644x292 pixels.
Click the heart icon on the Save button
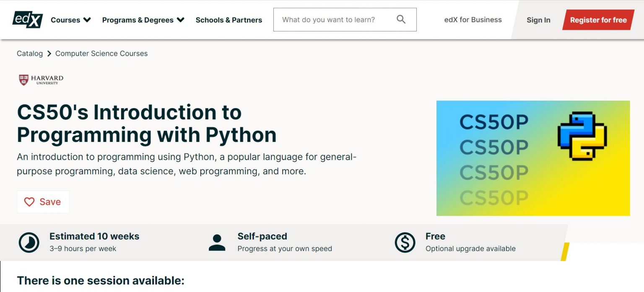point(29,202)
